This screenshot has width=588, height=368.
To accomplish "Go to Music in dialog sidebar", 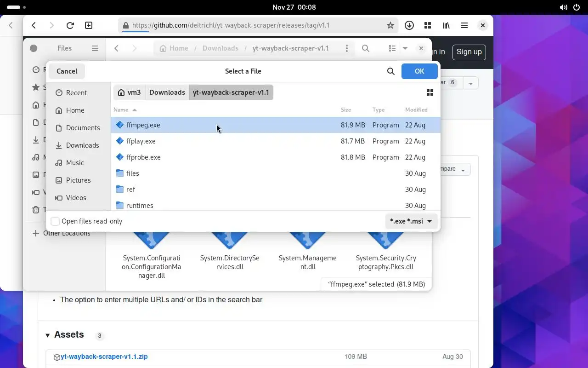I will [78, 163].
